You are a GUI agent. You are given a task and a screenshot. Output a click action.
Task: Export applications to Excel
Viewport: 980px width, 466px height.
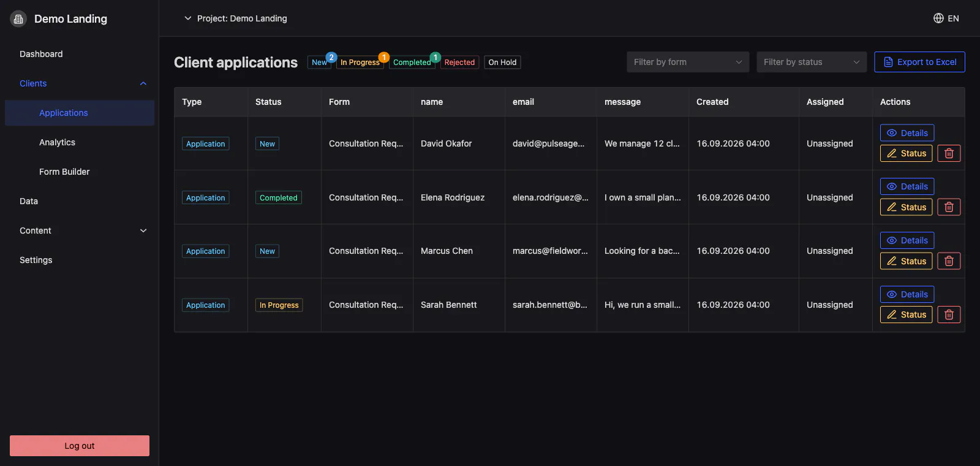point(919,62)
